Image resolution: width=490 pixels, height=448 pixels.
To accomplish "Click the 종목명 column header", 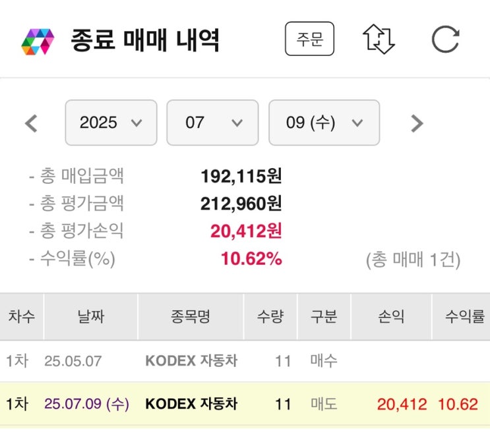I will pyautogui.click(x=190, y=317).
